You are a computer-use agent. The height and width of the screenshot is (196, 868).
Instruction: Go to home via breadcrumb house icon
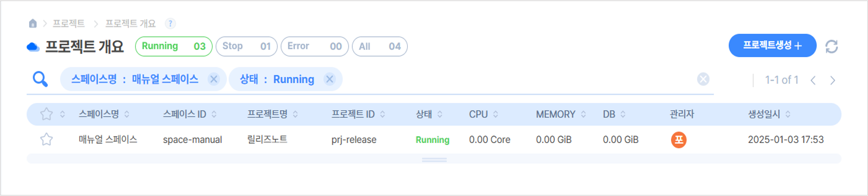pyautogui.click(x=33, y=23)
